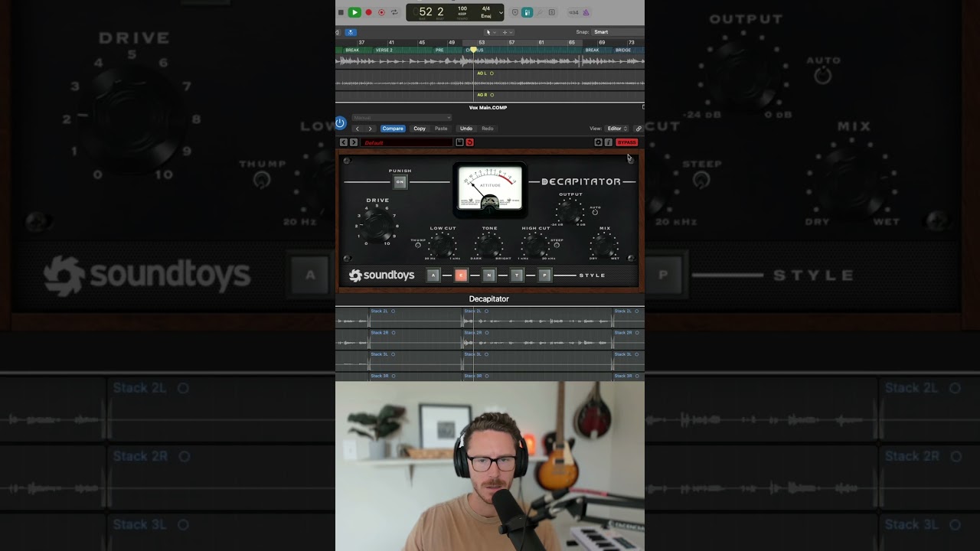Open the Soundtoys settings gear icon
Screen dimensions: 980x551
tap(599, 142)
